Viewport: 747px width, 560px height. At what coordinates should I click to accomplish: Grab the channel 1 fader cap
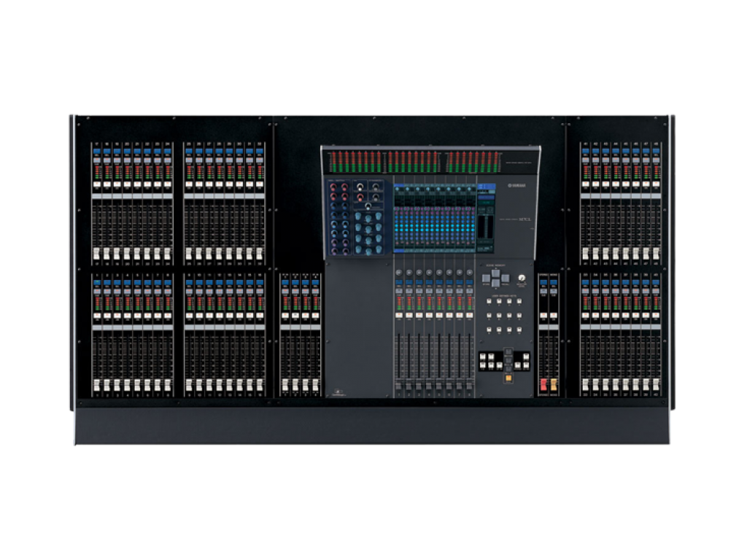[97, 385]
